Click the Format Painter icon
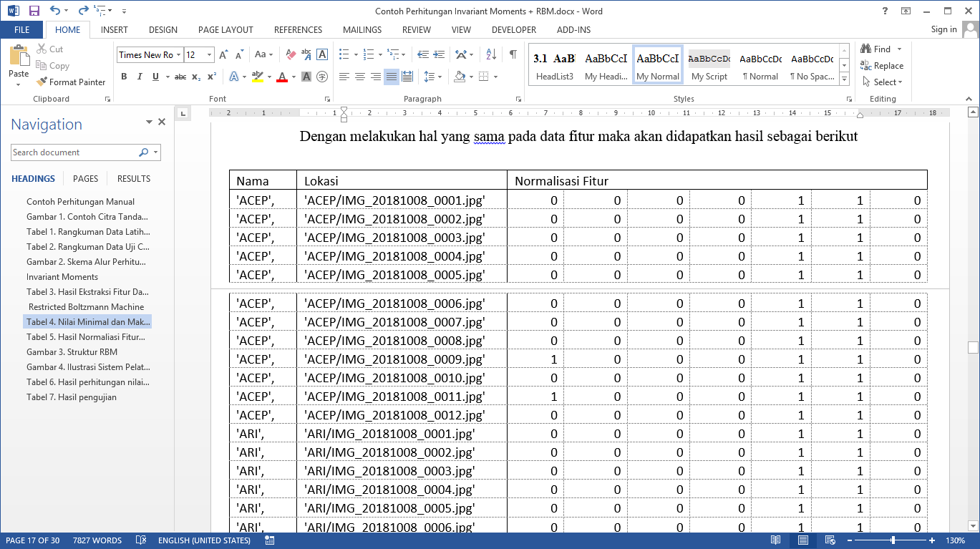The width and height of the screenshot is (980, 549). pos(42,82)
